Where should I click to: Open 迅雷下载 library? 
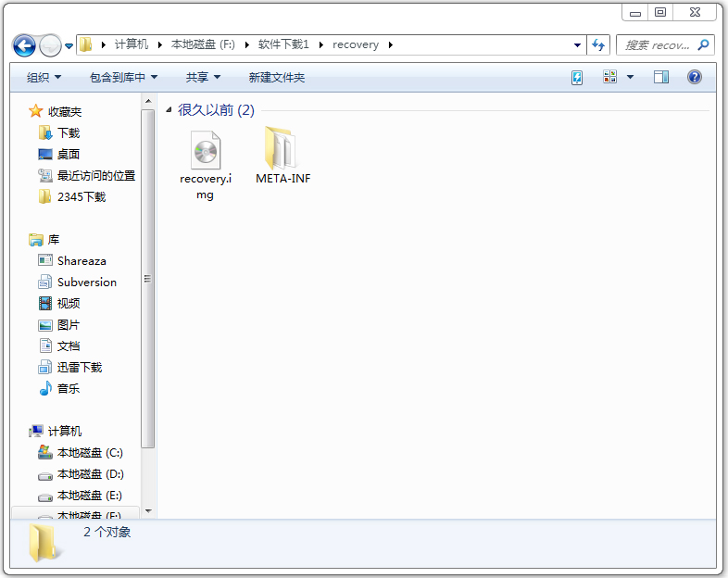click(x=80, y=367)
